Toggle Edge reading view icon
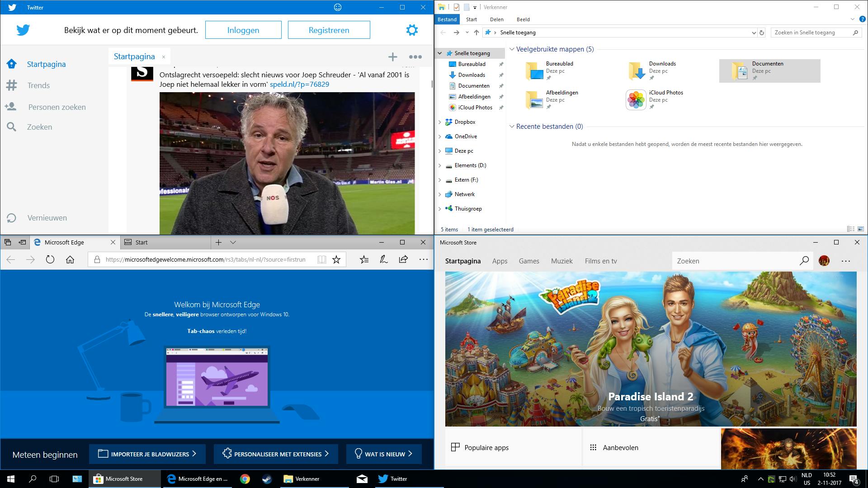 point(321,259)
